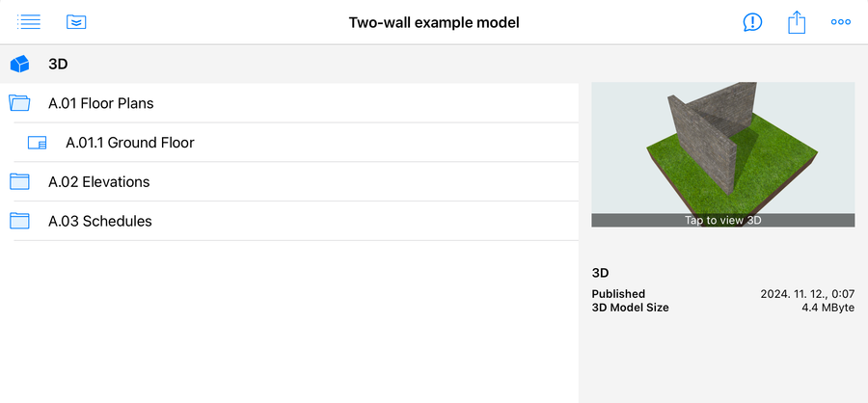The height and width of the screenshot is (403, 868).
Task: Click the collapse-all folders icon in top bar
Action: 77,21
